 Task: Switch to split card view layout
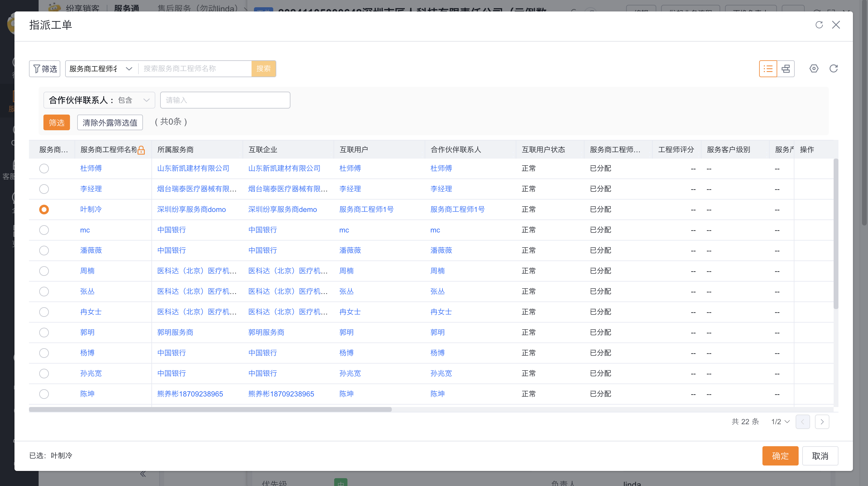[786, 69]
